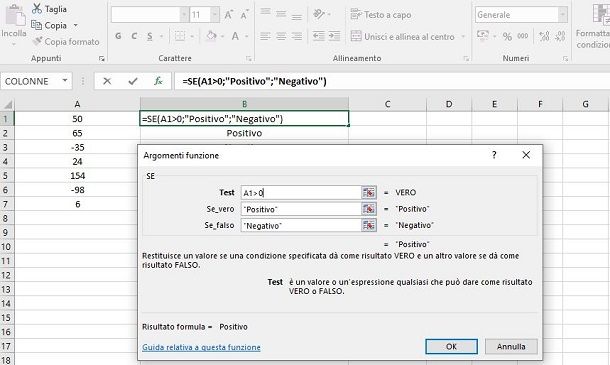Click the fx insert function icon

pos(158,81)
